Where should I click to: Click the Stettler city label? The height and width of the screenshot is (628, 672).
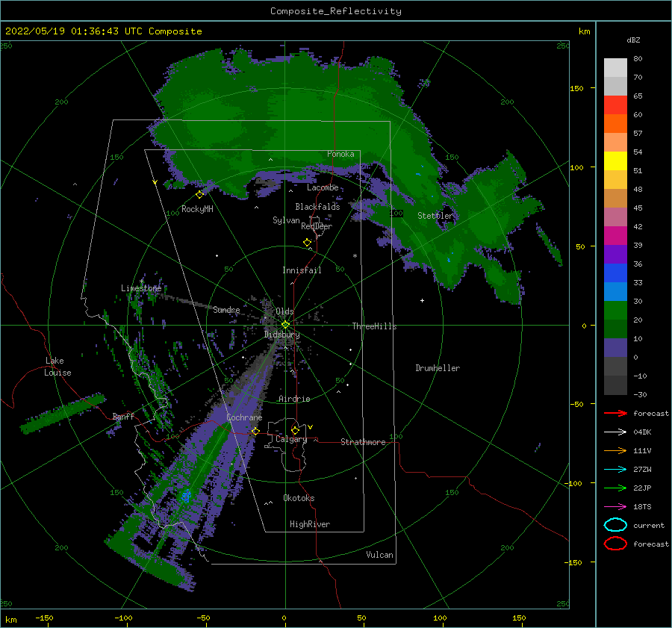[435, 216]
